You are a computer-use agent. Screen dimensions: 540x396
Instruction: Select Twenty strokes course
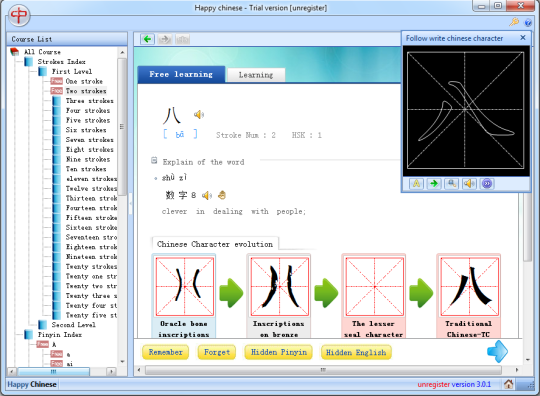click(x=91, y=267)
